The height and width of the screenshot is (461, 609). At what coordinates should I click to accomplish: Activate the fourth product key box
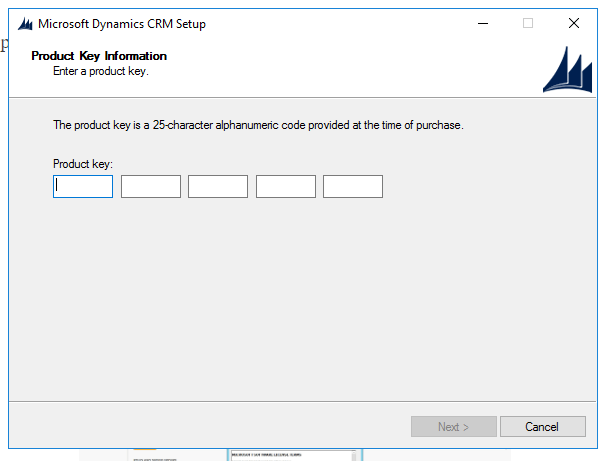pyautogui.click(x=286, y=186)
